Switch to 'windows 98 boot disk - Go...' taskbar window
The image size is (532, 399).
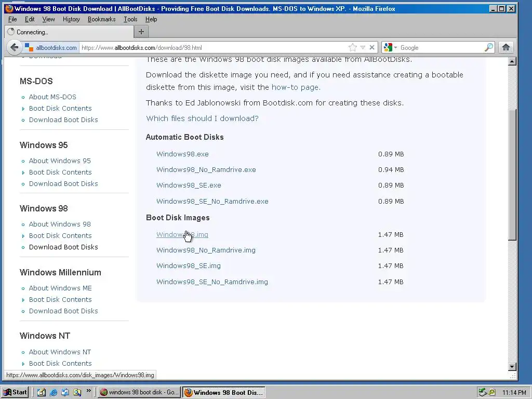[139, 392]
